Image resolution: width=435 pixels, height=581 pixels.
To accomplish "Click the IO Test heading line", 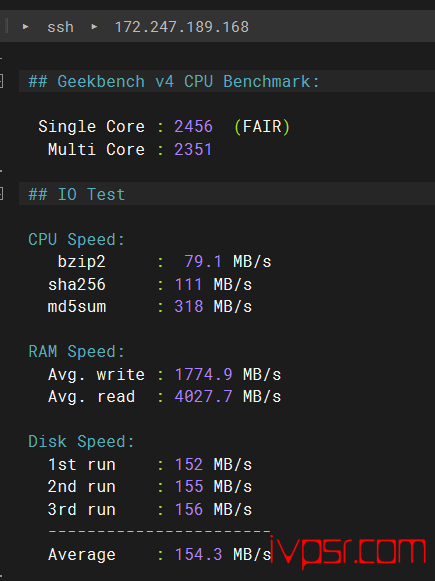I will pyautogui.click(x=77, y=194).
